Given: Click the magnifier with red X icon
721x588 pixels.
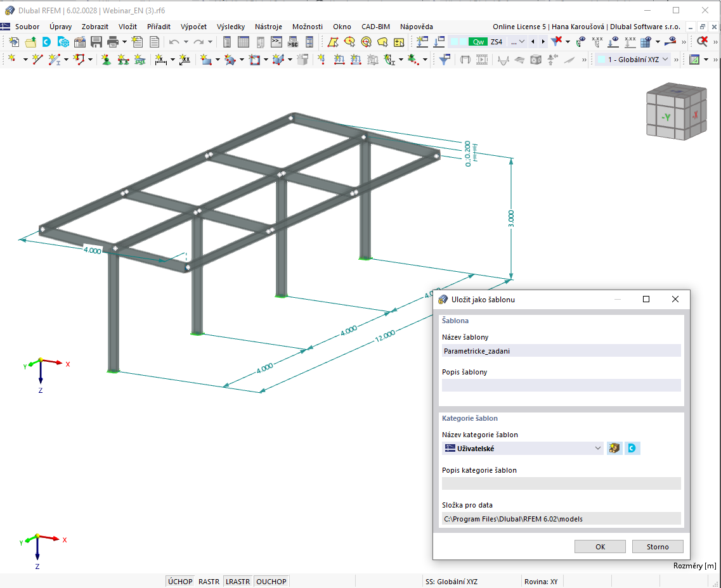Looking at the screenshot, I should pyautogui.click(x=702, y=42).
